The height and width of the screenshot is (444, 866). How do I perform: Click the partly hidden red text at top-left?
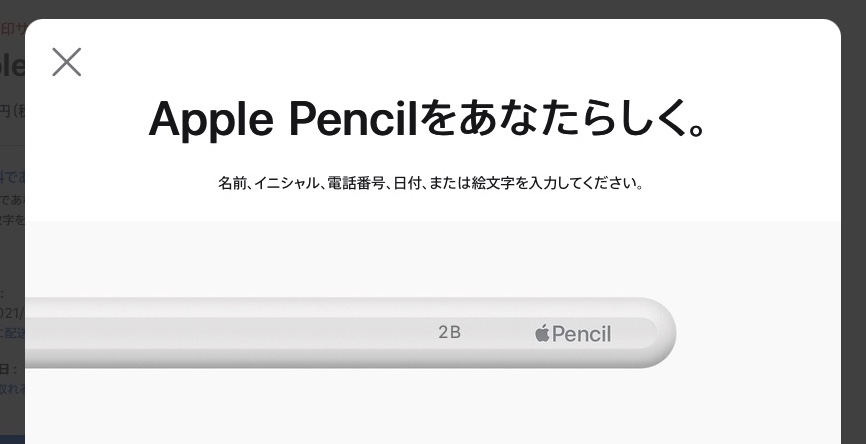12,29
